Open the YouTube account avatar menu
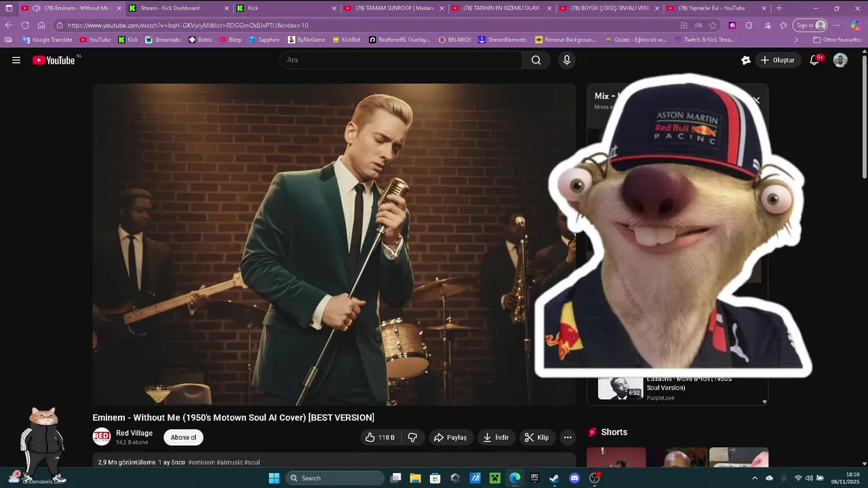 840,60
